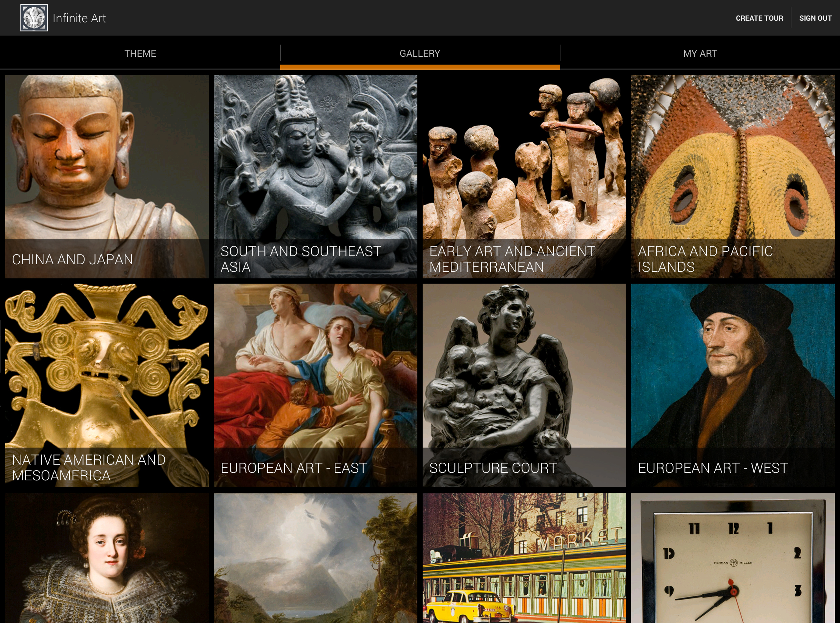Click the Herman Miller clock tile
Image resolution: width=840 pixels, height=623 pixels.
[x=733, y=558]
